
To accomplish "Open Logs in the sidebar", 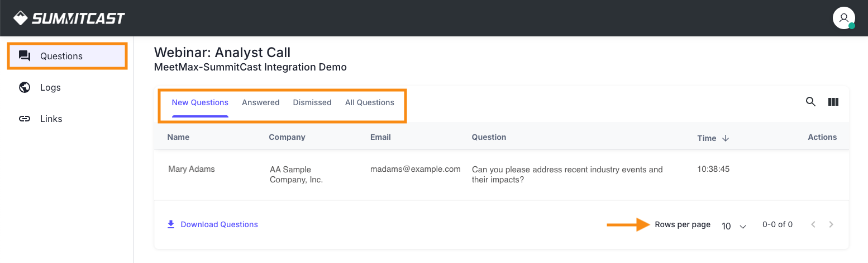I will [50, 87].
